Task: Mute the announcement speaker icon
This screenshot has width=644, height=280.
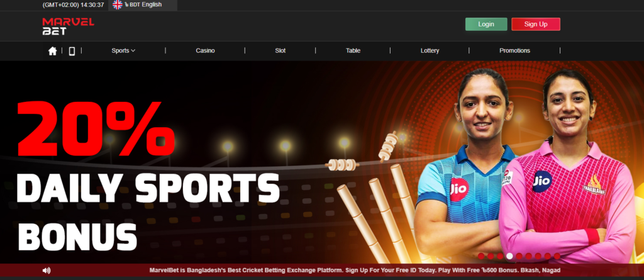Action: (x=46, y=271)
